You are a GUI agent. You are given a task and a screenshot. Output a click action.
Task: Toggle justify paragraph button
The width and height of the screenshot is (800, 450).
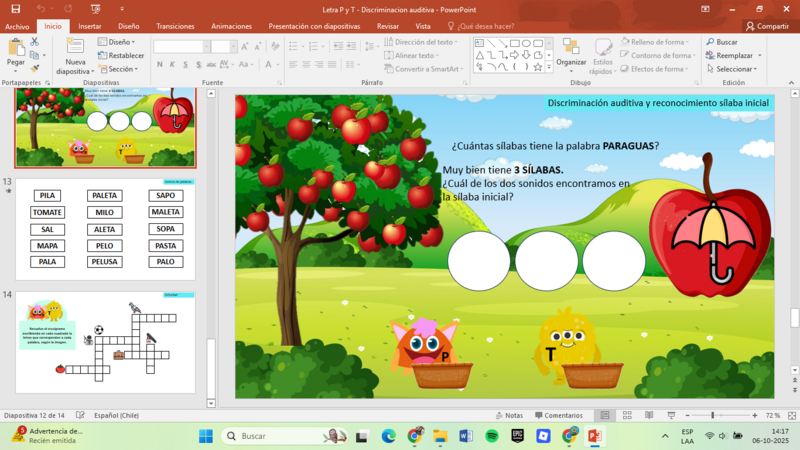(332, 64)
